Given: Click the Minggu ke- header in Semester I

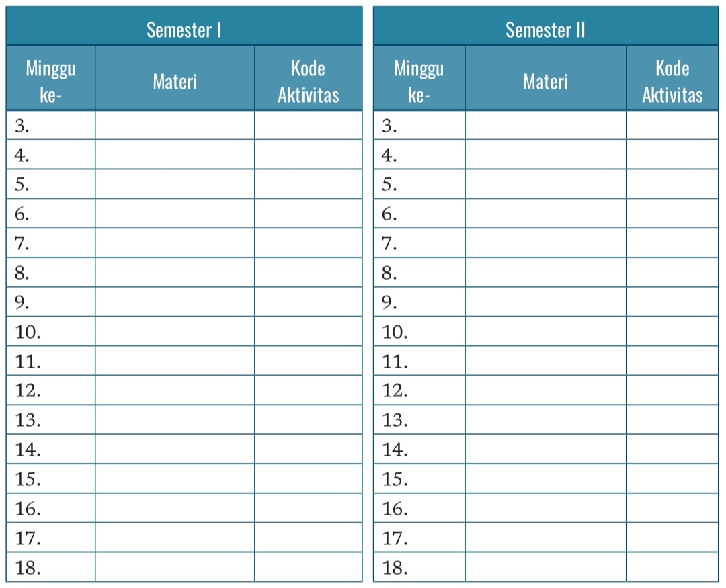Looking at the screenshot, I should (x=50, y=81).
